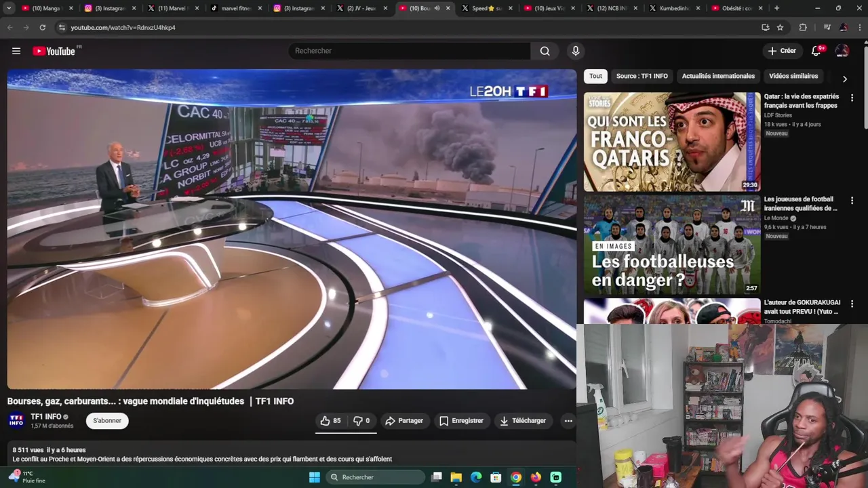This screenshot has width=868, height=488.
Task: Select the Source : TF1 INFO chip
Action: click(x=642, y=76)
